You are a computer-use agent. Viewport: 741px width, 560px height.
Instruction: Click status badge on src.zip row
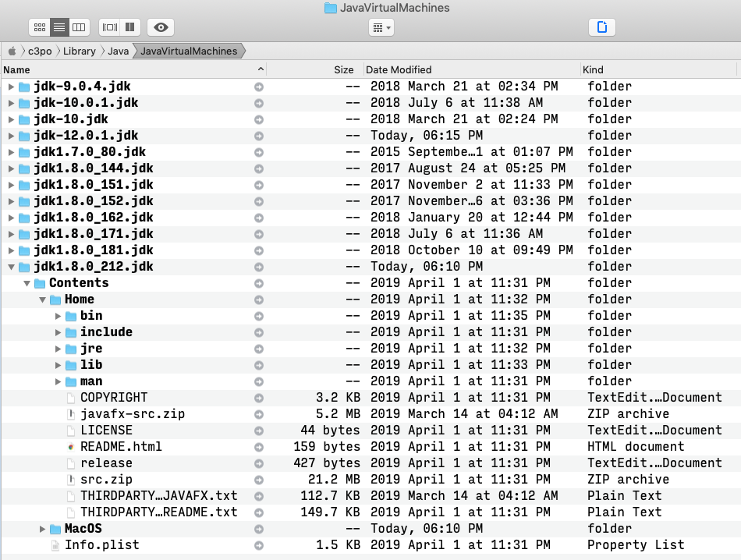(x=258, y=480)
